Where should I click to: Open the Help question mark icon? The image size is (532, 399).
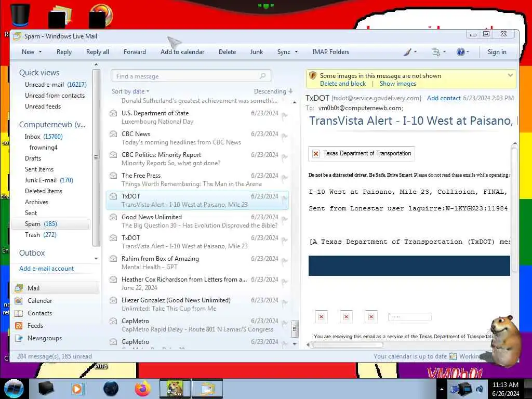[460, 52]
